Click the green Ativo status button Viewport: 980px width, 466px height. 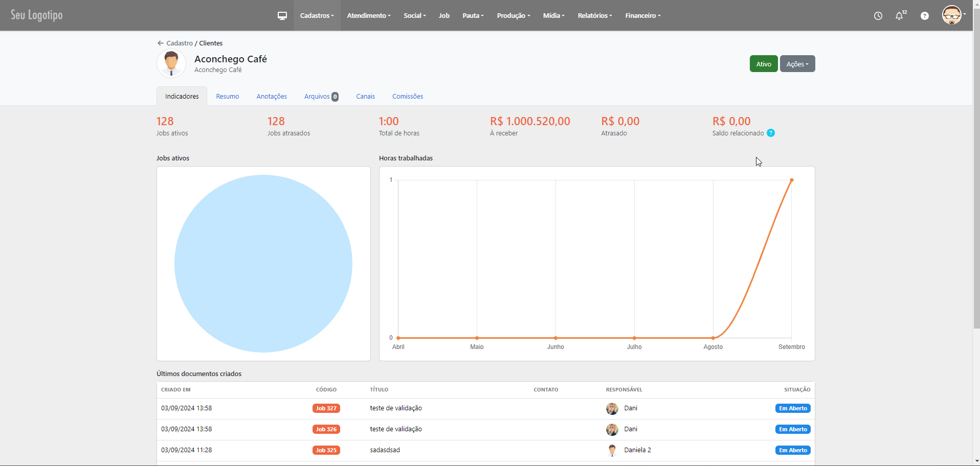click(x=763, y=64)
